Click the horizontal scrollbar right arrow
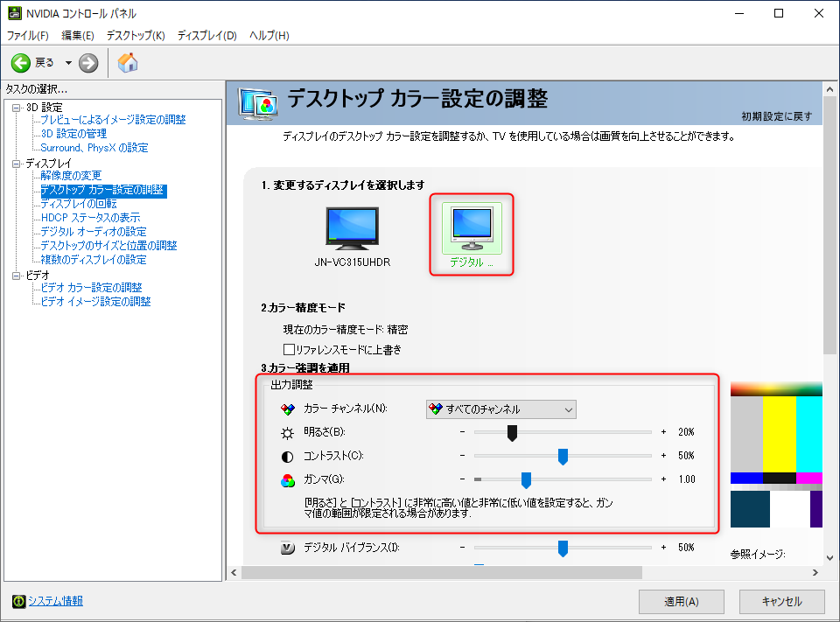This screenshot has width=840, height=622. click(815, 572)
